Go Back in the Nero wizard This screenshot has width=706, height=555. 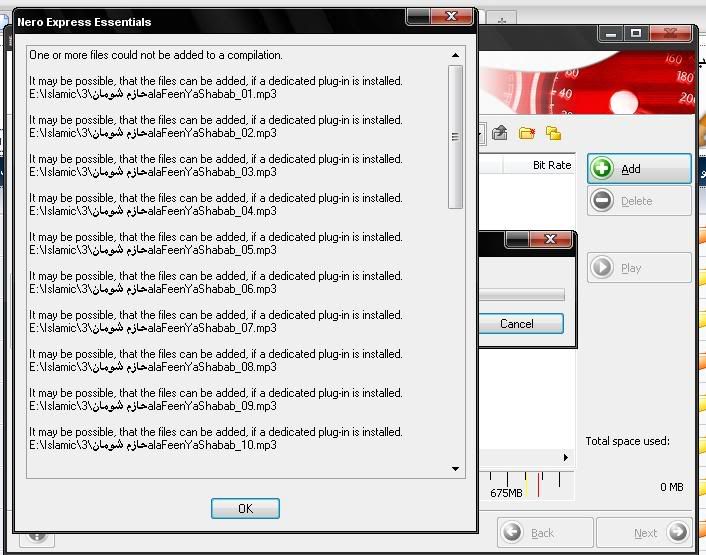pos(545,532)
